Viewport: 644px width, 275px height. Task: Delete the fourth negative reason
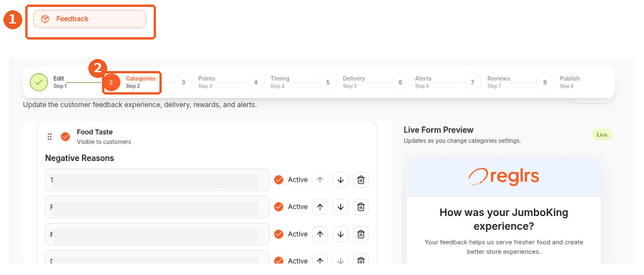[x=361, y=260]
